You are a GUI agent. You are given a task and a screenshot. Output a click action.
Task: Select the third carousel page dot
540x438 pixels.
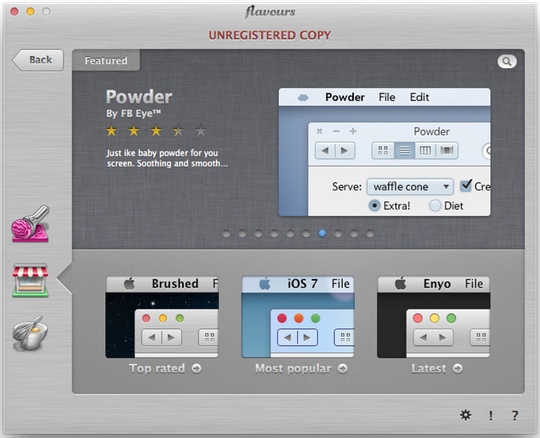coord(258,234)
